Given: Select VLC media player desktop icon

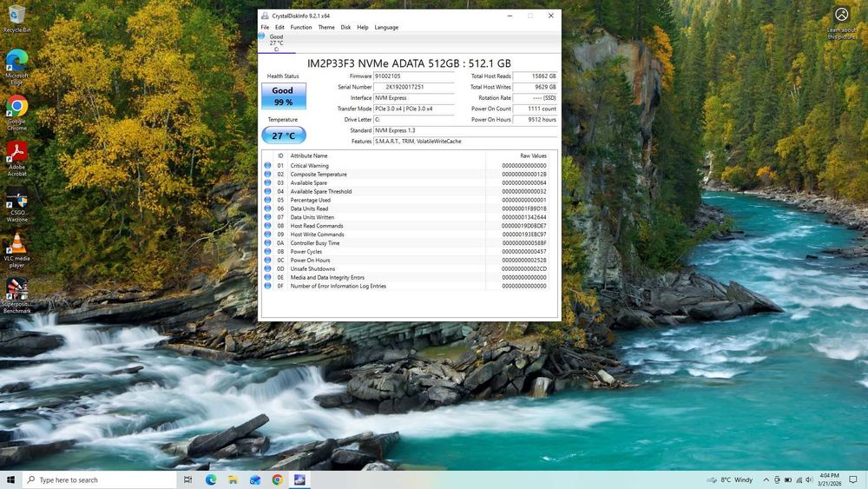Looking at the screenshot, I should coord(16,251).
